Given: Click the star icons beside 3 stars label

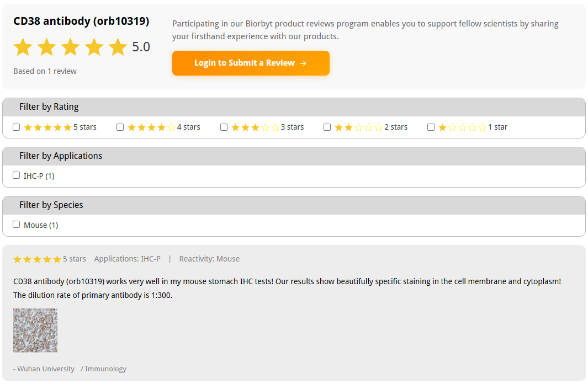Looking at the screenshot, I should [x=256, y=127].
